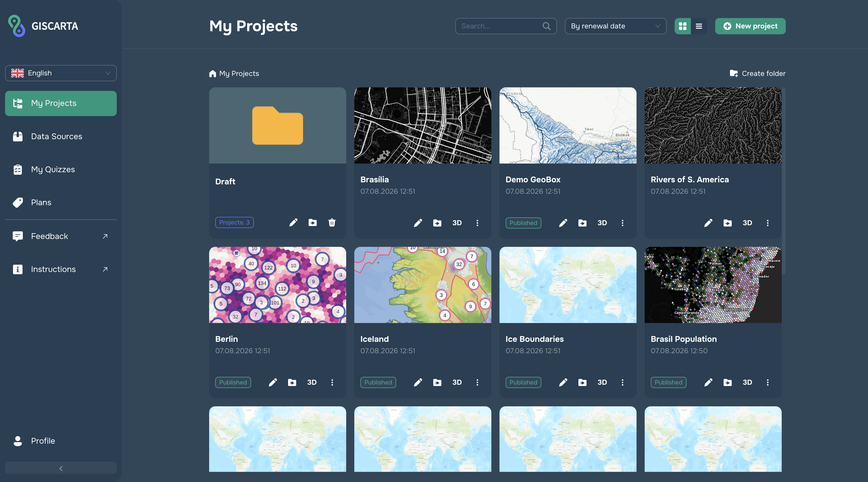Open the English language dropdown
The image size is (868, 482).
61,73
